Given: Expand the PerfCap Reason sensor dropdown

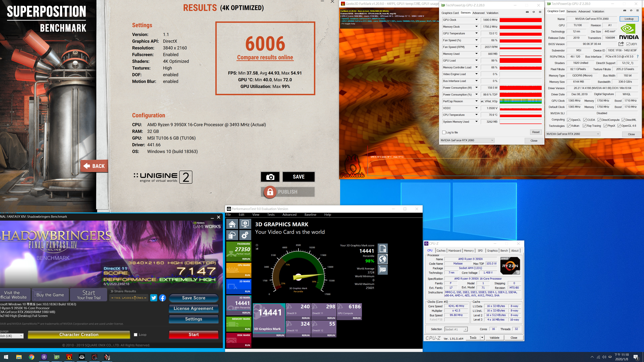Looking at the screenshot, I should [476, 101].
